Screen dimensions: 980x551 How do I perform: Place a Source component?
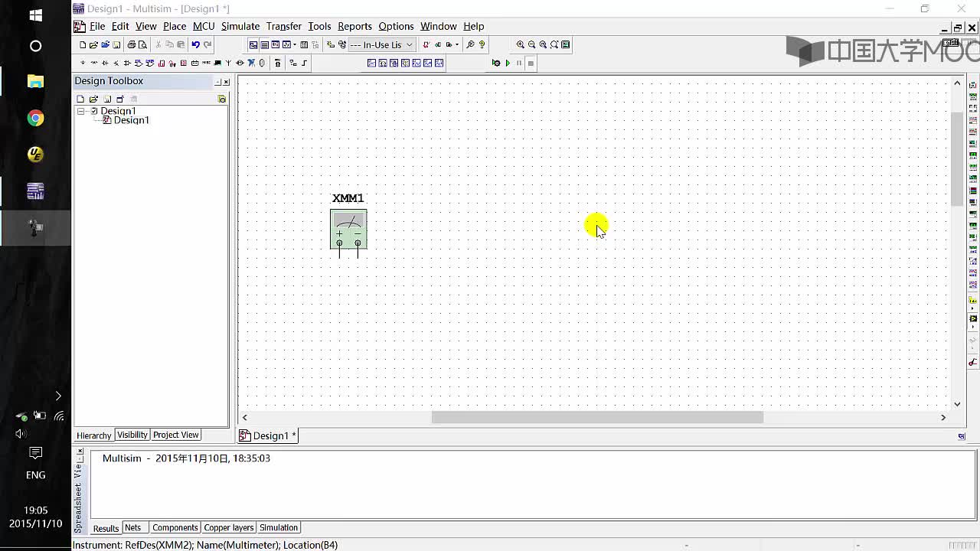click(83, 63)
